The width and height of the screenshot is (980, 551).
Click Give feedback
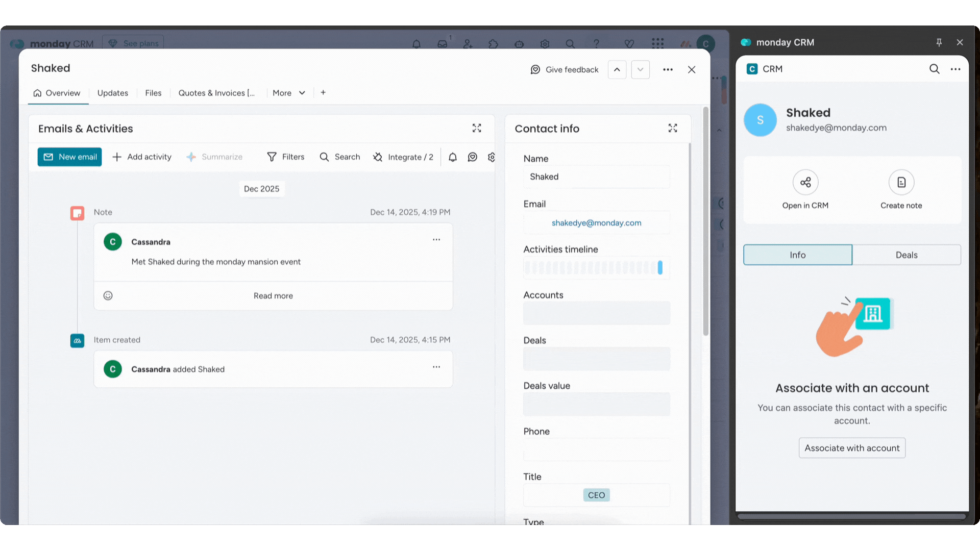pos(565,69)
